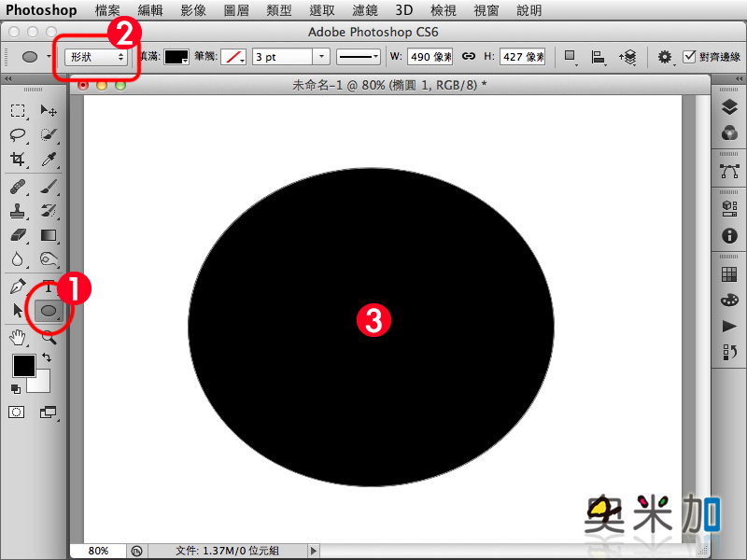
Task: Open the stroke width dropdown arrow
Action: pos(321,57)
